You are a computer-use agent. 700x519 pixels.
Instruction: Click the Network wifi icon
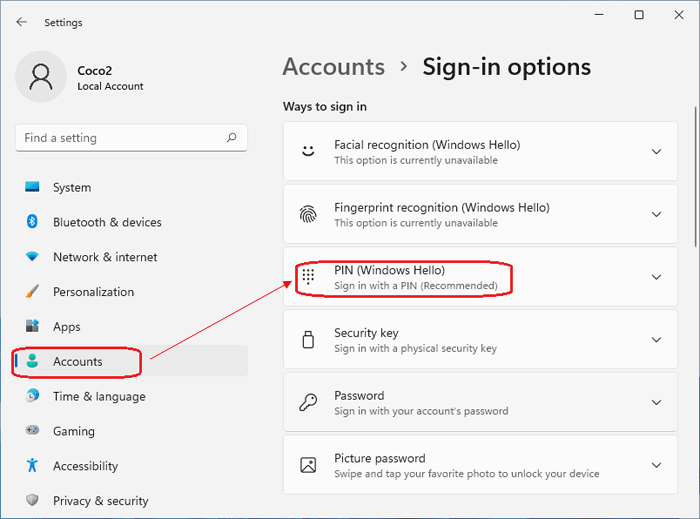pyautogui.click(x=32, y=257)
